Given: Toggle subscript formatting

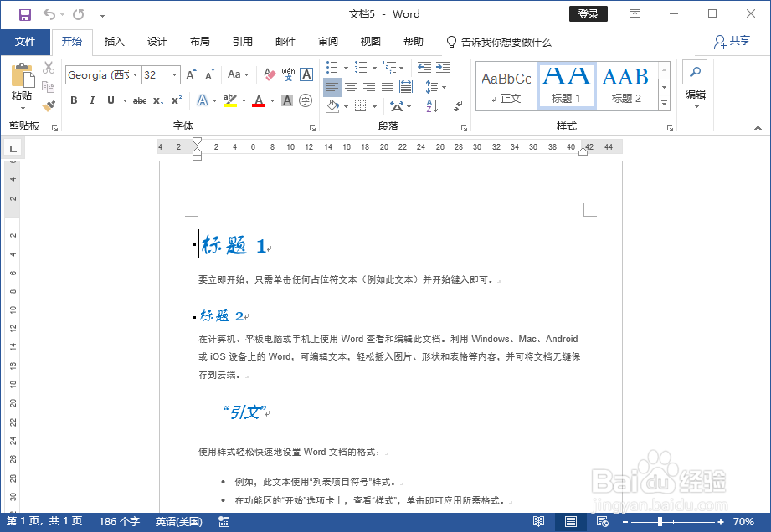Looking at the screenshot, I should (158, 100).
